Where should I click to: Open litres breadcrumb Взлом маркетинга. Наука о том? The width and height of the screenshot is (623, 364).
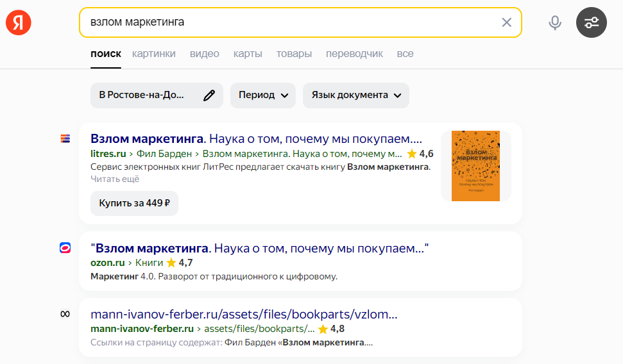coord(302,154)
